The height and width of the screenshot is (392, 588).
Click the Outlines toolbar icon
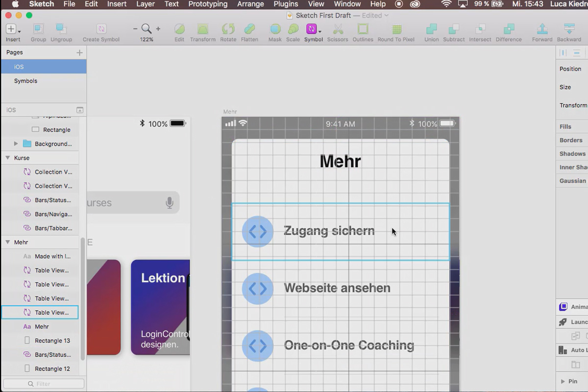tap(363, 29)
